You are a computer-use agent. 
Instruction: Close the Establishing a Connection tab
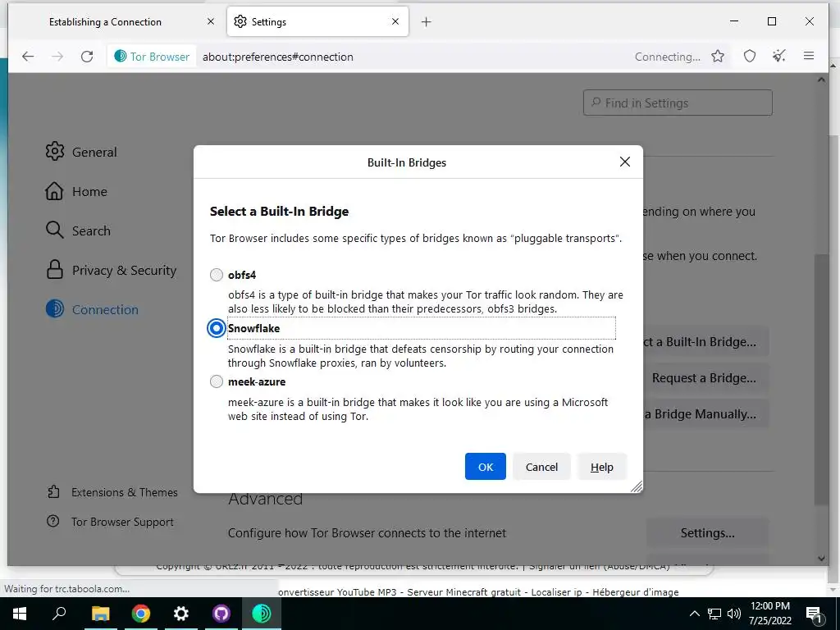click(x=211, y=21)
